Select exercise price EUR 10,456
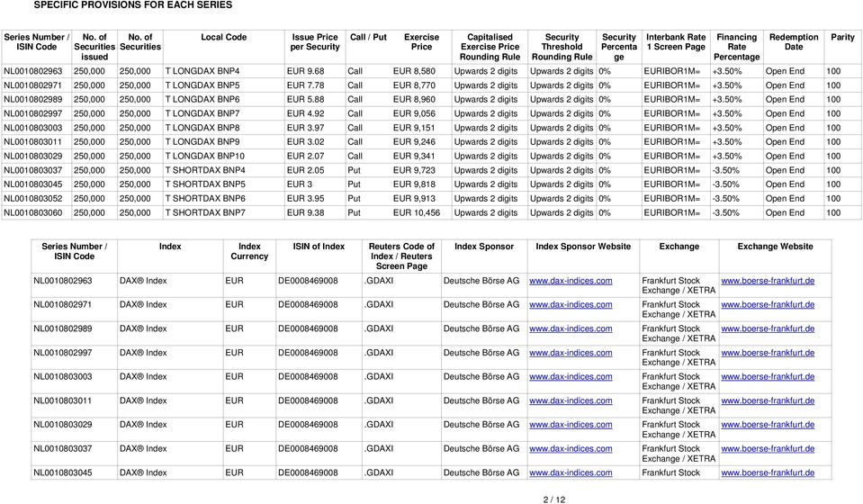The height and width of the screenshot is (504, 863). 417,213
